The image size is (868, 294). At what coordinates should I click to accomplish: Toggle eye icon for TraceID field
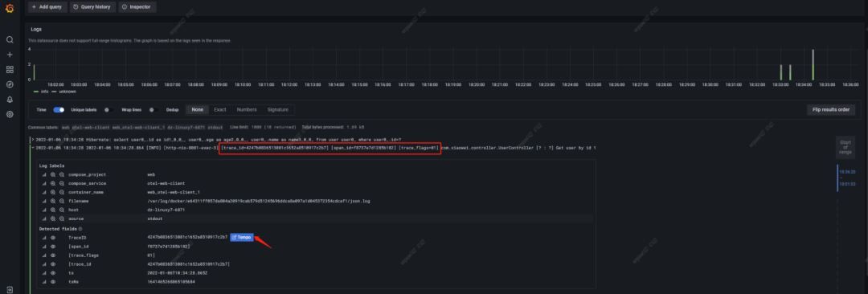53,237
